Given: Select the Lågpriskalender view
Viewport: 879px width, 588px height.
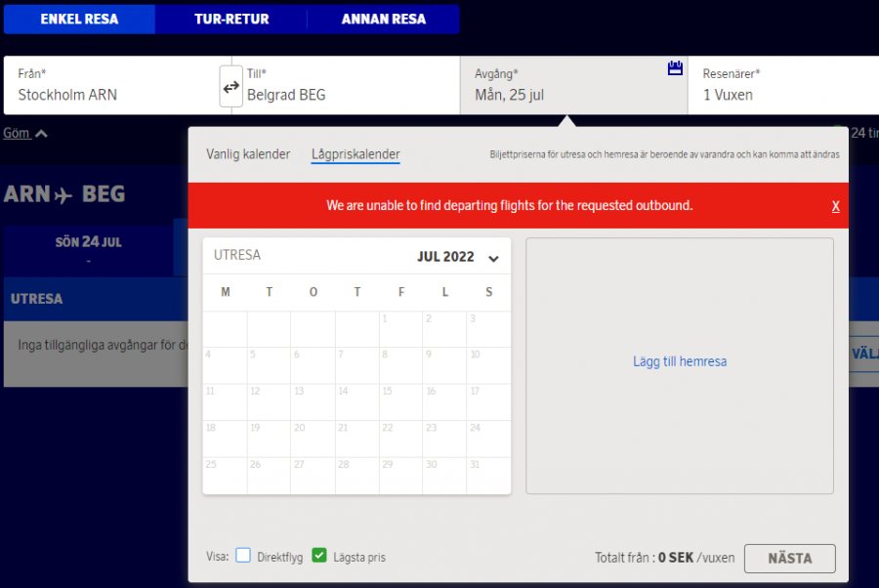Looking at the screenshot, I should (356, 154).
